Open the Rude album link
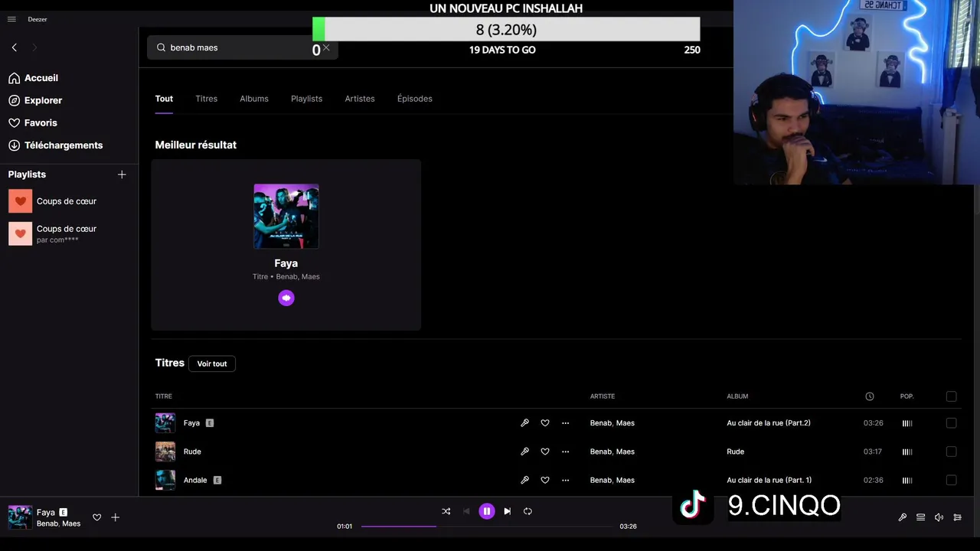The width and height of the screenshot is (980, 551). [x=736, y=452]
